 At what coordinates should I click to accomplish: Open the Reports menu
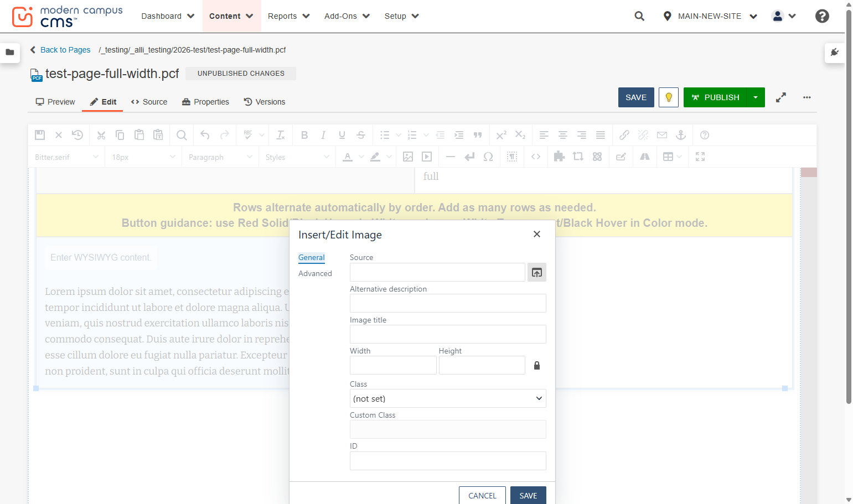[x=288, y=16]
